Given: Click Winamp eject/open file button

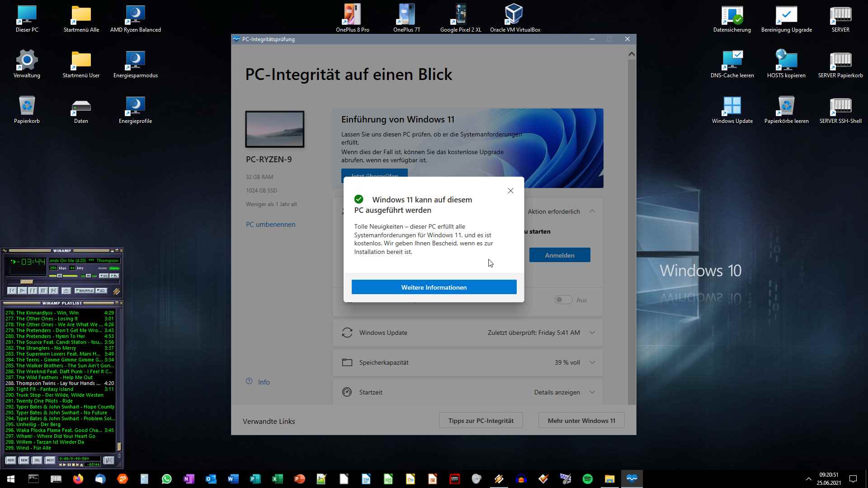Looking at the screenshot, I should pos(66,291).
